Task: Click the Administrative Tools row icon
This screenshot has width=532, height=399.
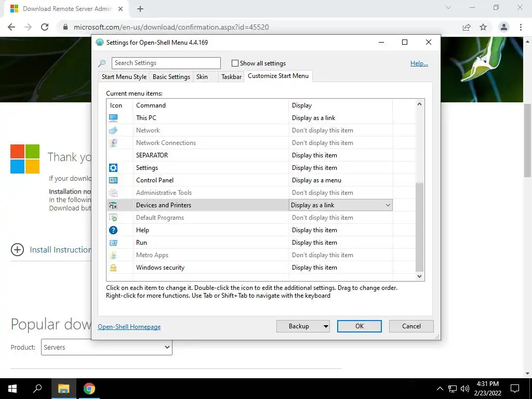Action: (113, 193)
